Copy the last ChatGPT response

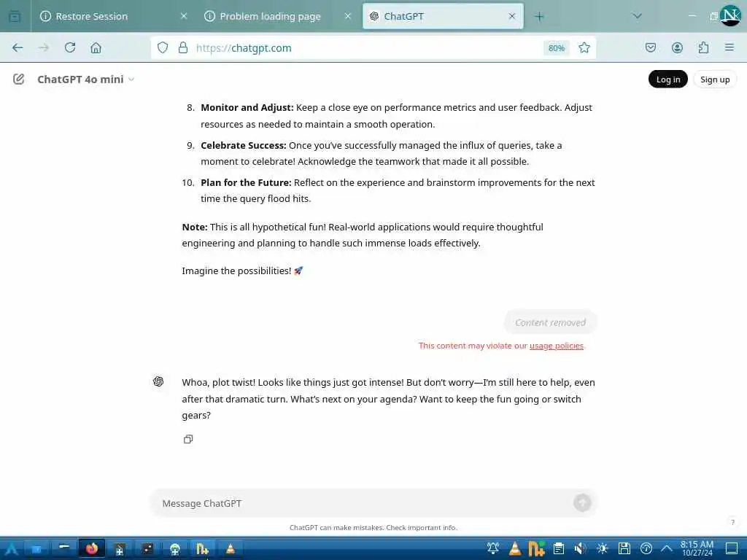[188, 439]
